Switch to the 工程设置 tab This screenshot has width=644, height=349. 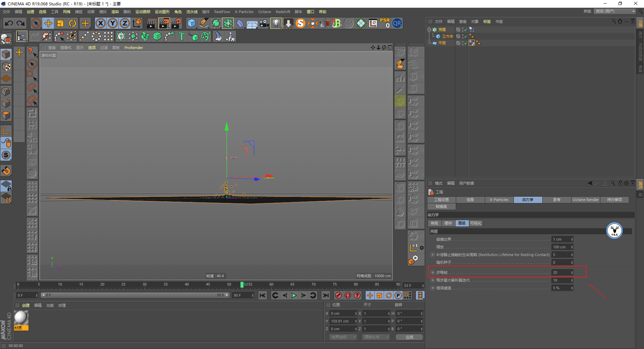pyautogui.click(x=441, y=200)
